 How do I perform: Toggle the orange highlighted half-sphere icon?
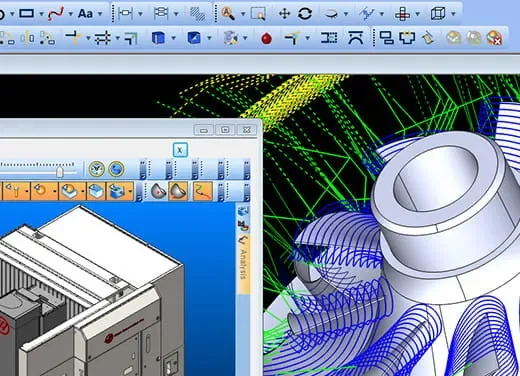[178, 191]
